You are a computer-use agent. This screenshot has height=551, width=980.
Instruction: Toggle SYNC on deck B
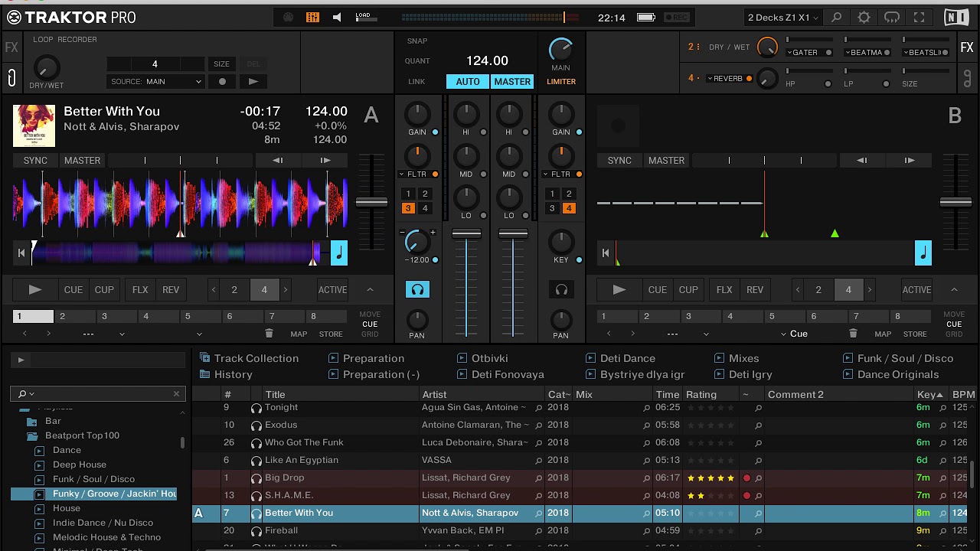619,161
